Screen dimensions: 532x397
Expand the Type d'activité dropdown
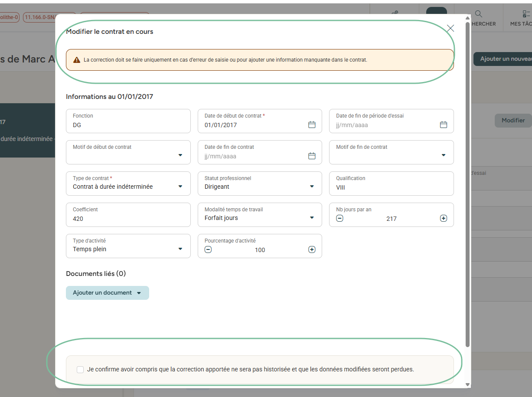click(x=180, y=249)
